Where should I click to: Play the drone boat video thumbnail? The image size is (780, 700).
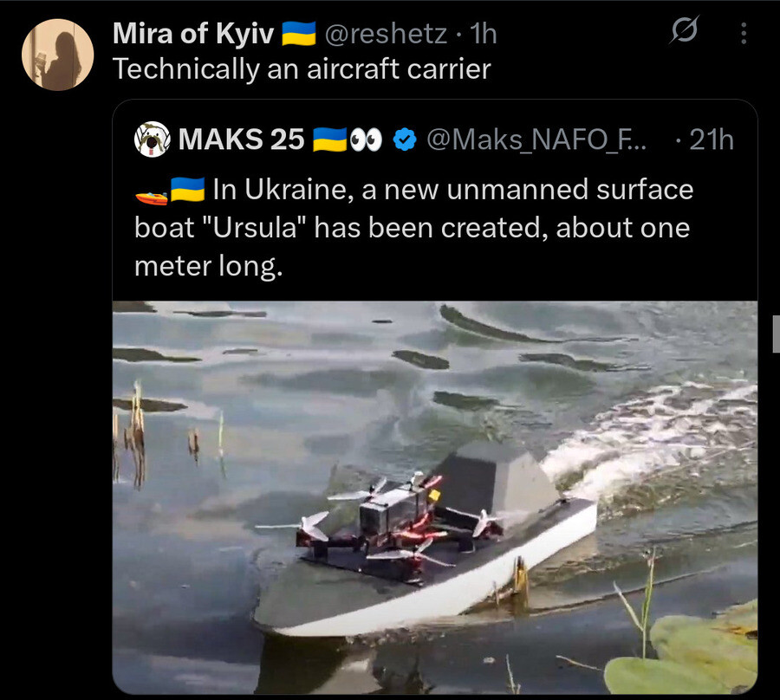coord(435,497)
